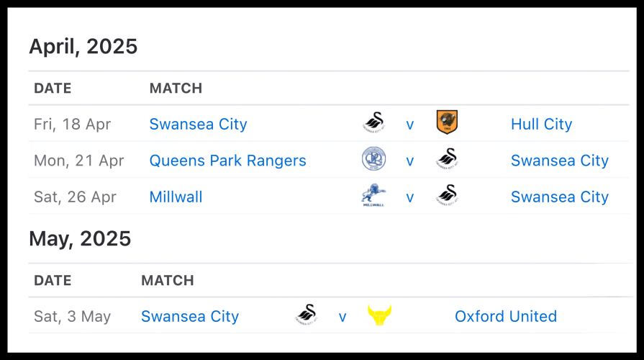Screen dimensions: 644x360
Task: Open the Queens Park Rangers team link
Action: [227, 161]
